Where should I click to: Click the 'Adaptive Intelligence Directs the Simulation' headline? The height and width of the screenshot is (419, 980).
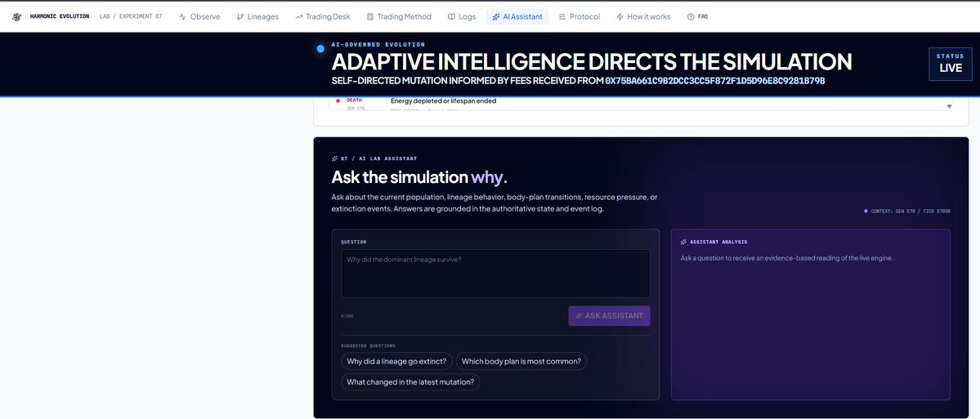pyautogui.click(x=591, y=62)
